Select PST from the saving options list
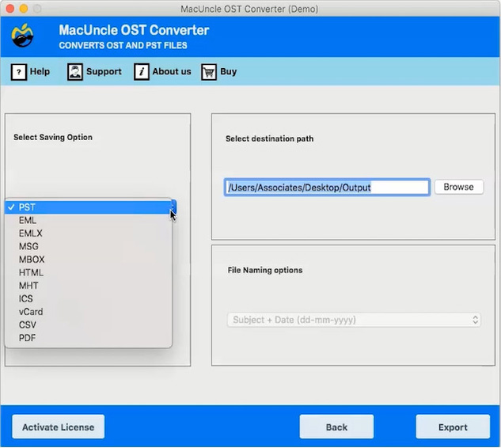501x448 pixels. pyautogui.click(x=88, y=207)
